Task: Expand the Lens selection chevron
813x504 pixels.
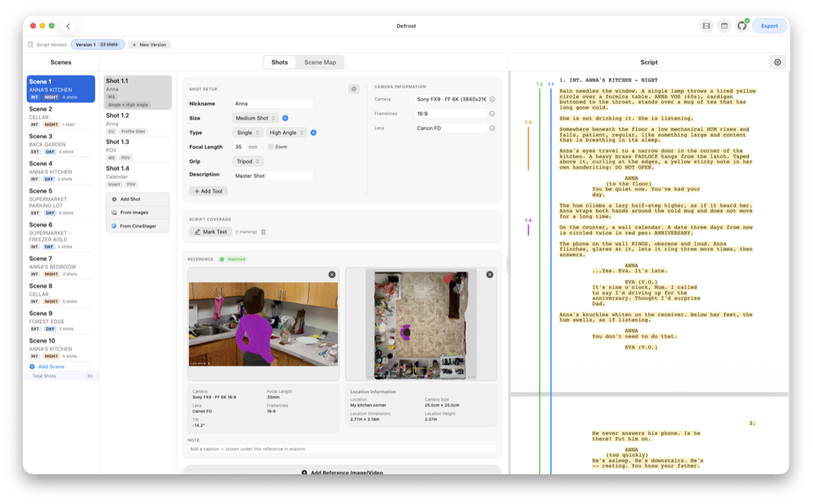Action: point(492,128)
